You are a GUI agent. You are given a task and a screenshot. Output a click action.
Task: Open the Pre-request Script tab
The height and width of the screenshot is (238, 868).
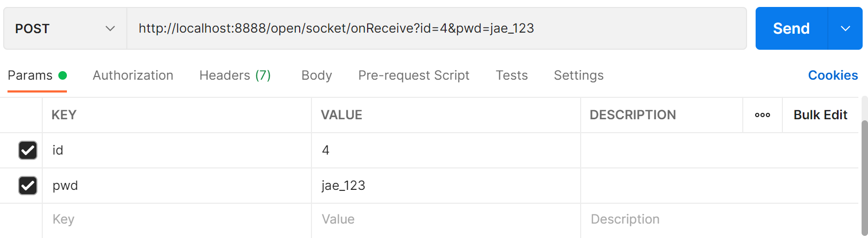point(414,75)
